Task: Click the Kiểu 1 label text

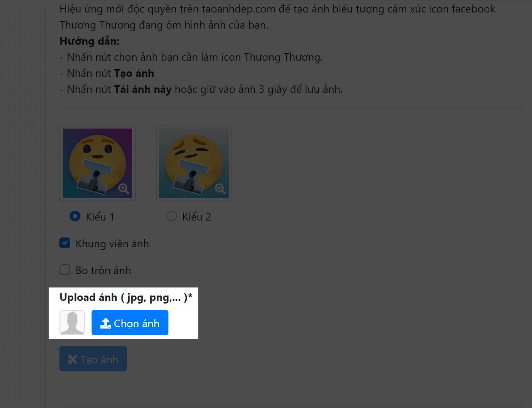Action: tap(100, 216)
